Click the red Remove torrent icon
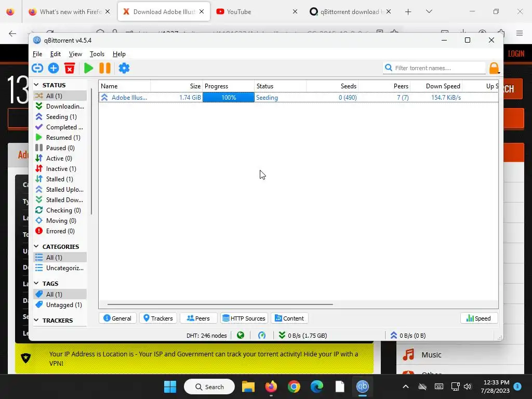532x399 pixels. pyautogui.click(x=70, y=68)
